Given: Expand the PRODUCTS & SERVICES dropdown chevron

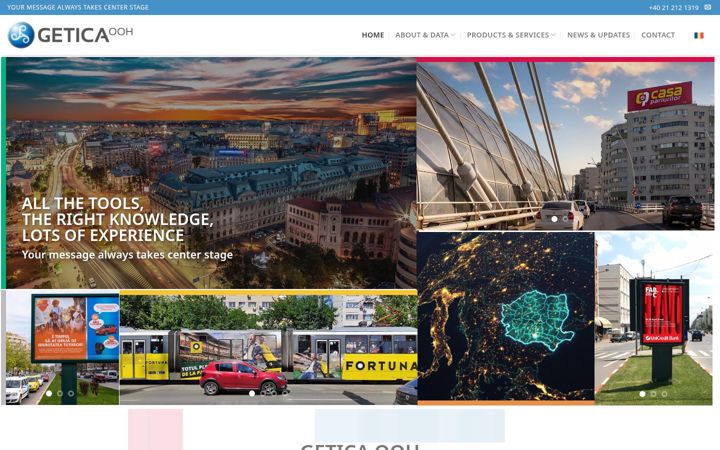Looking at the screenshot, I should click(553, 35).
